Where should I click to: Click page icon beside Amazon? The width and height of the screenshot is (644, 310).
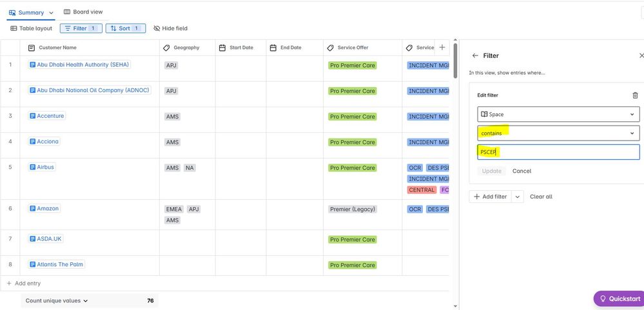coord(33,209)
